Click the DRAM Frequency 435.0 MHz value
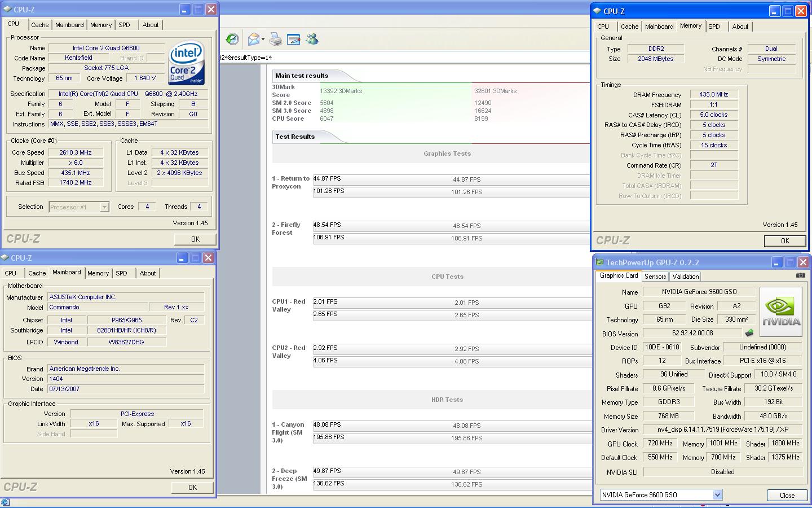Viewport: 812px width, 508px height. tap(714, 95)
